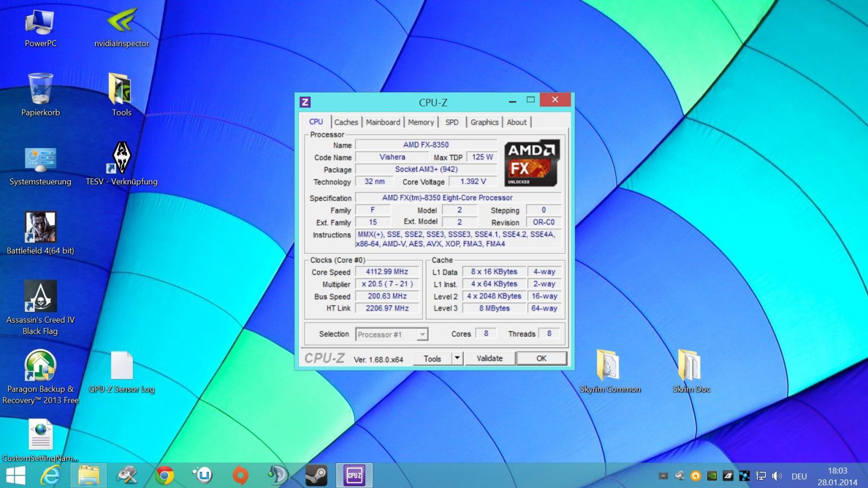Launch Assassin's Creed IV Black Flag
The height and width of the screenshot is (488, 868).
click(40, 308)
